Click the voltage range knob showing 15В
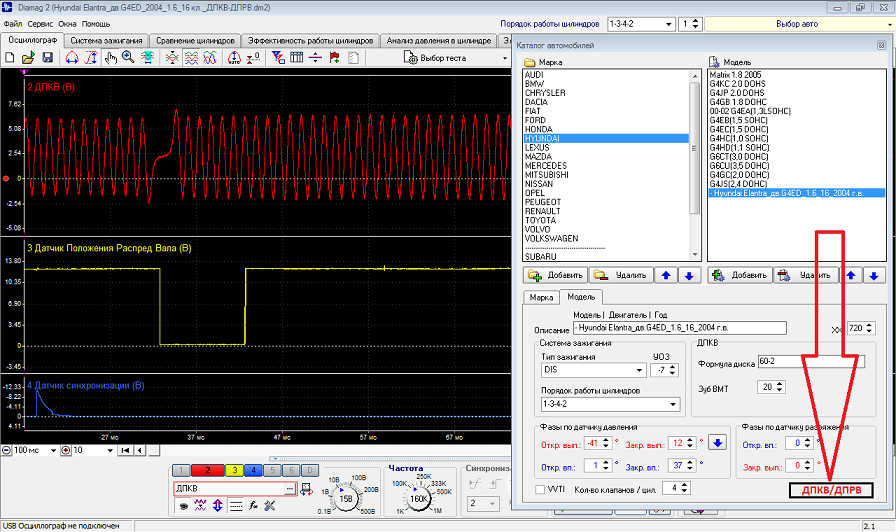 click(x=346, y=499)
